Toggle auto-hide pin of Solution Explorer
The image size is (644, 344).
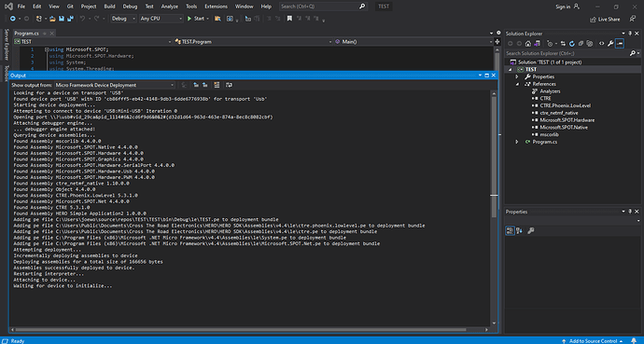coord(630,34)
